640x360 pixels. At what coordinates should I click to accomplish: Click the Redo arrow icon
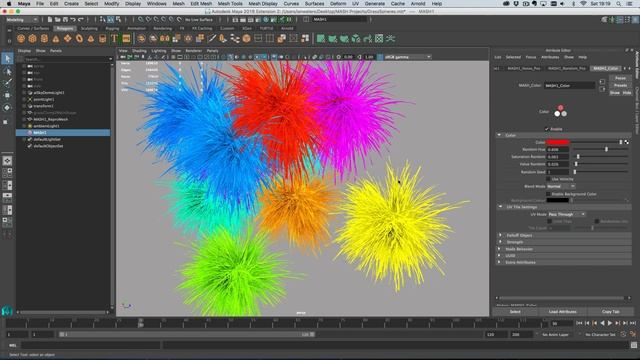click(81, 19)
